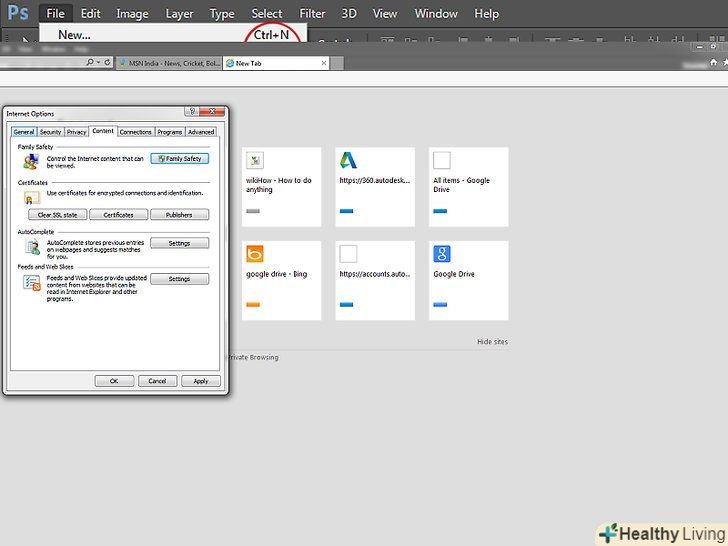Open the Google Drive tile with blue icon
The image size is (728, 546).
tap(468, 279)
